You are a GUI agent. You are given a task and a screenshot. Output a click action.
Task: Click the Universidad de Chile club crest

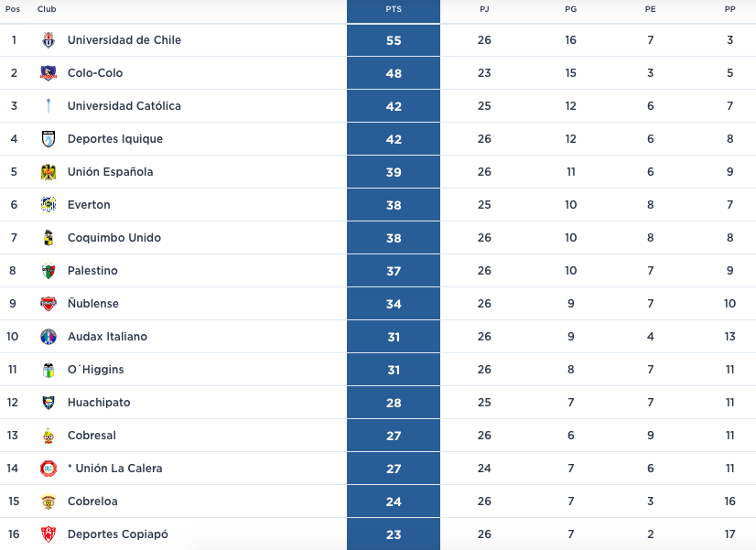point(49,40)
